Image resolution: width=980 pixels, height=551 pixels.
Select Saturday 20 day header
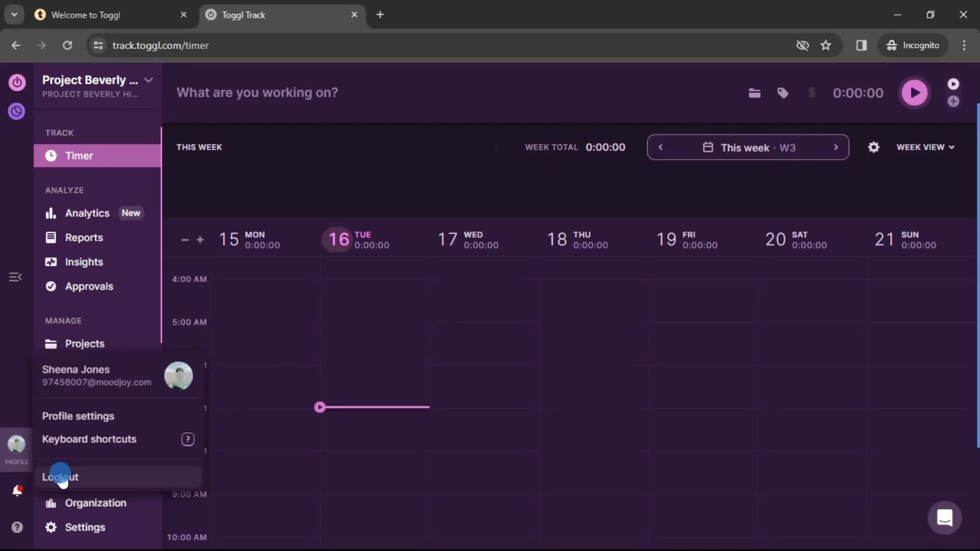coord(796,239)
